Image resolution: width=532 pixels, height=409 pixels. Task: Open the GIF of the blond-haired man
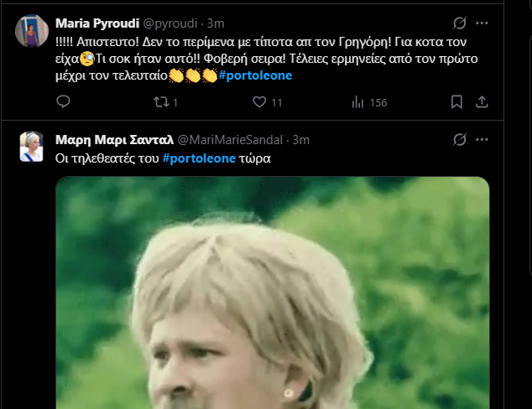tap(272, 293)
